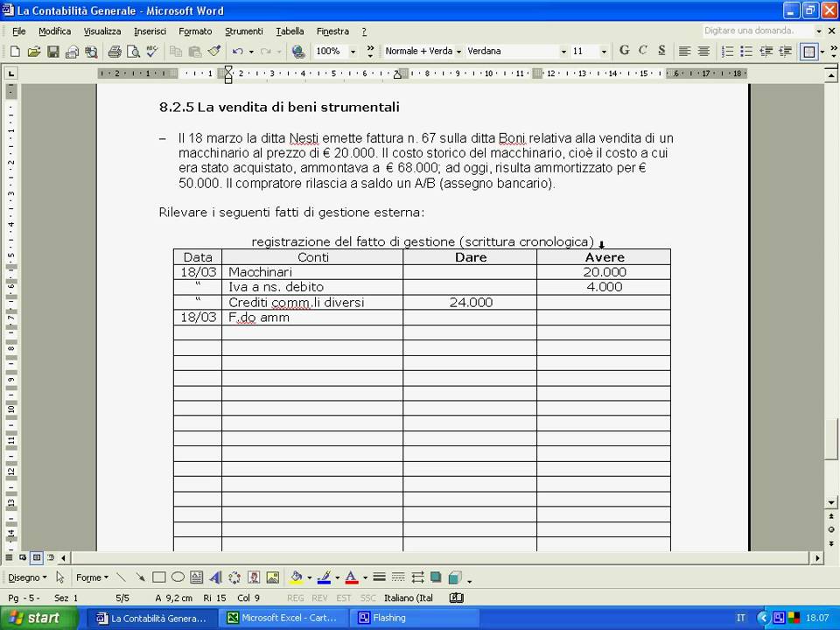The image size is (840, 630).
Task: Open the font size 11 dropdown
Action: (604, 52)
